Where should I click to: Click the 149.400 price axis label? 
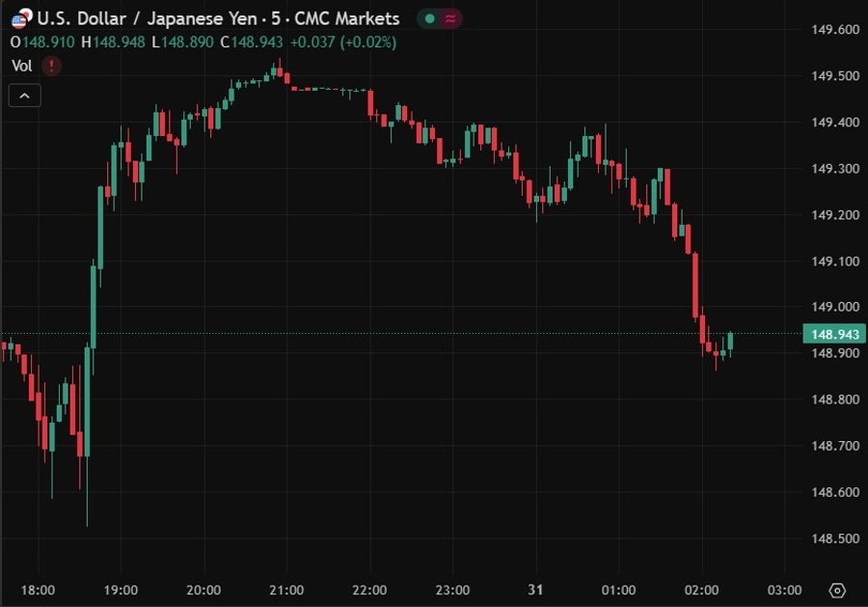tap(835, 123)
